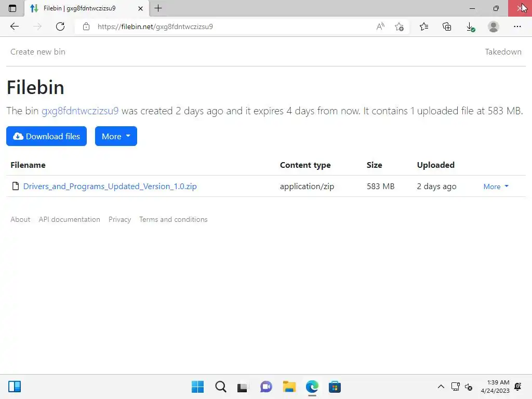Click the Filebin page heading
This screenshot has height=399, width=532.
point(35,87)
